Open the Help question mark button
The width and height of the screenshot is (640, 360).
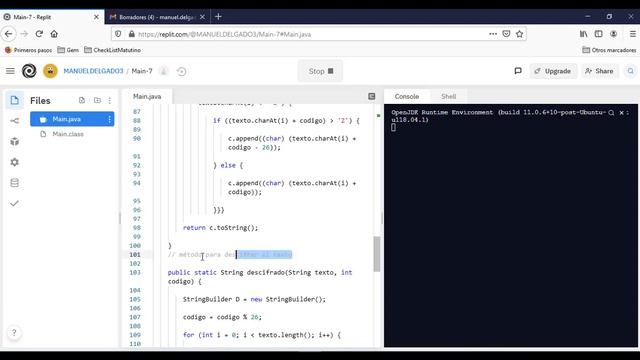pyautogui.click(x=14, y=332)
